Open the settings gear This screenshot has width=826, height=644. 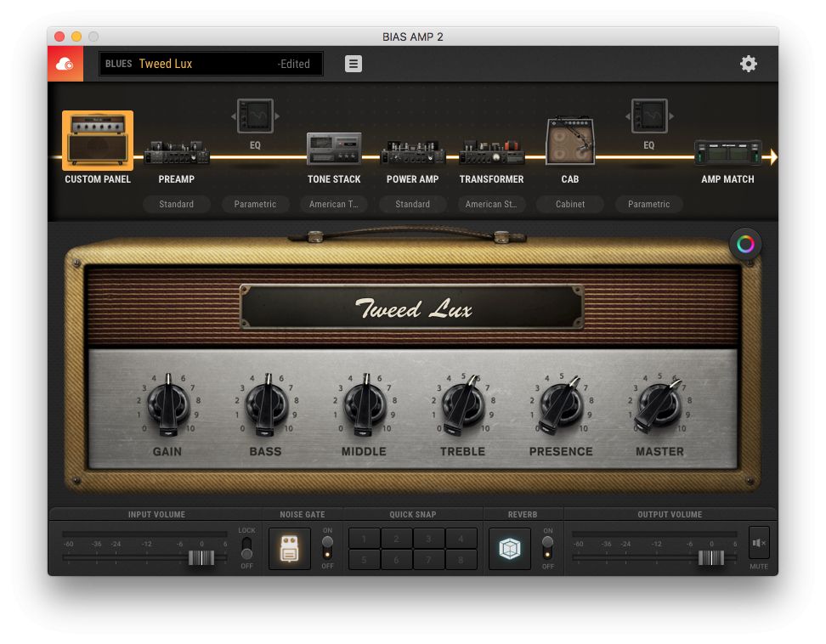748,64
